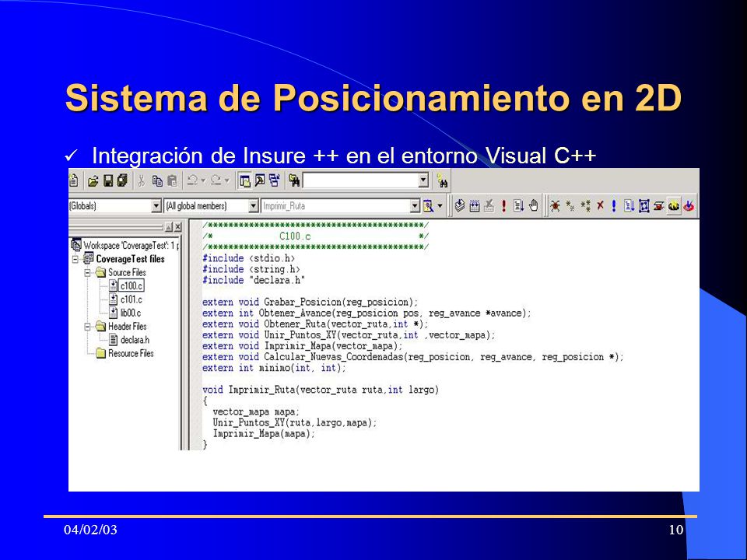Open the (Globals) class dropdown

(156, 206)
